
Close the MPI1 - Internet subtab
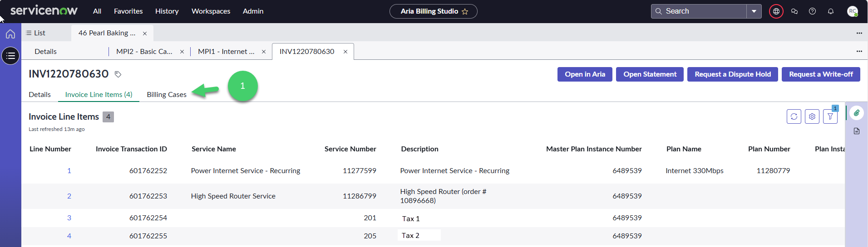tap(264, 52)
